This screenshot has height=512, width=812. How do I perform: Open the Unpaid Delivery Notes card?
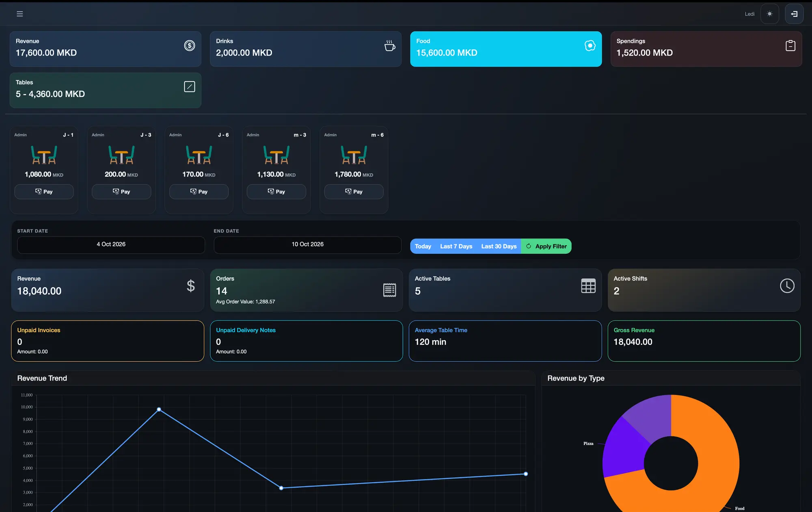(x=307, y=341)
